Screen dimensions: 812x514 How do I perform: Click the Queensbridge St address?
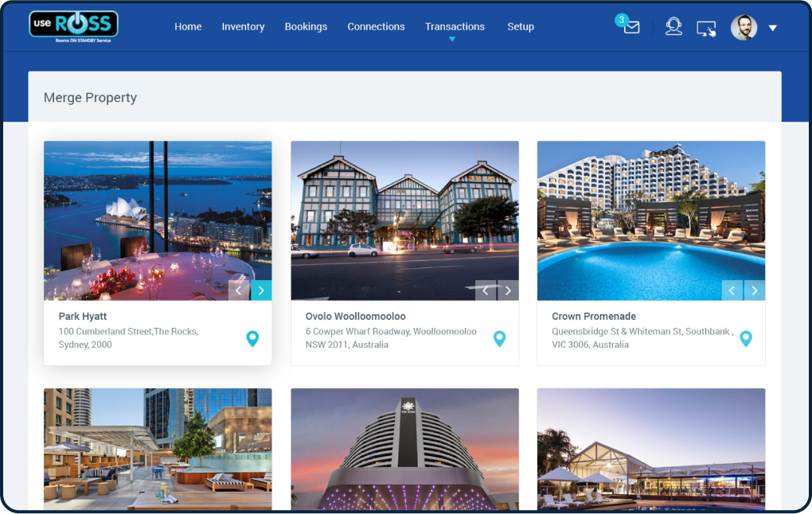pyautogui.click(x=642, y=338)
